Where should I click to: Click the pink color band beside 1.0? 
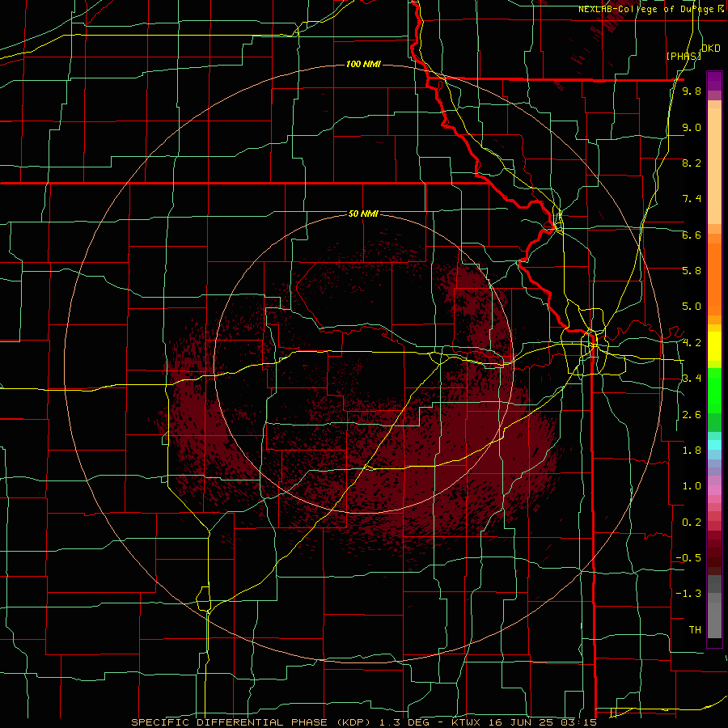click(x=714, y=490)
